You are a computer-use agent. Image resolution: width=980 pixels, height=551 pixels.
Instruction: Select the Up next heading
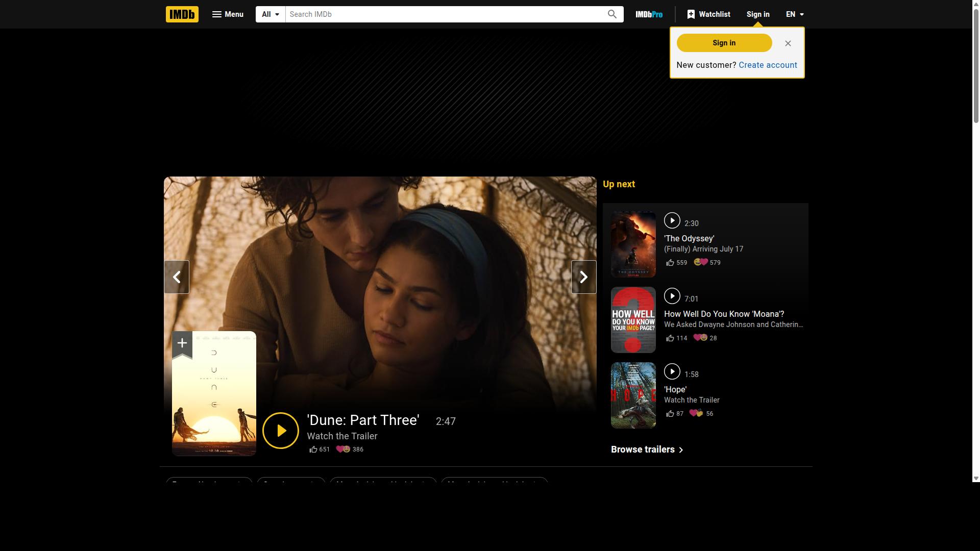619,184
